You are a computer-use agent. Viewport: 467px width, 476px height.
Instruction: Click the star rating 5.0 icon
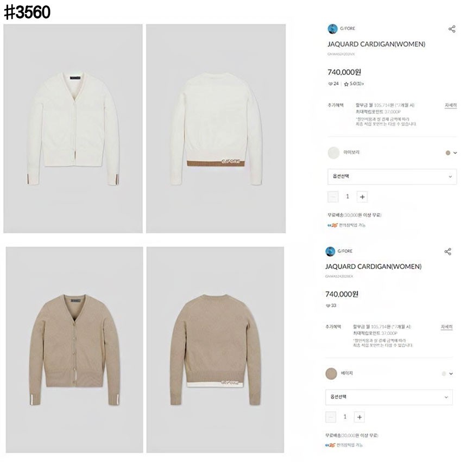[x=346, y=84]
